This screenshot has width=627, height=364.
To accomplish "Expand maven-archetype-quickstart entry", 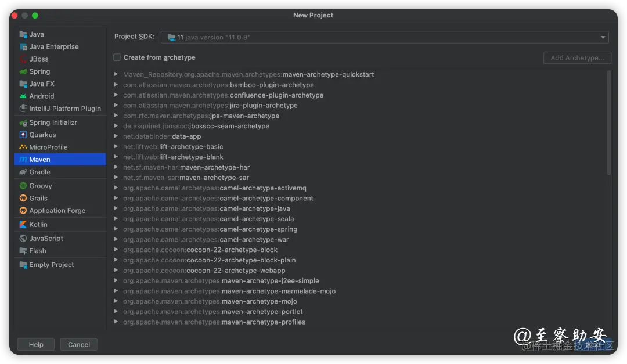I will pos(116,74).
